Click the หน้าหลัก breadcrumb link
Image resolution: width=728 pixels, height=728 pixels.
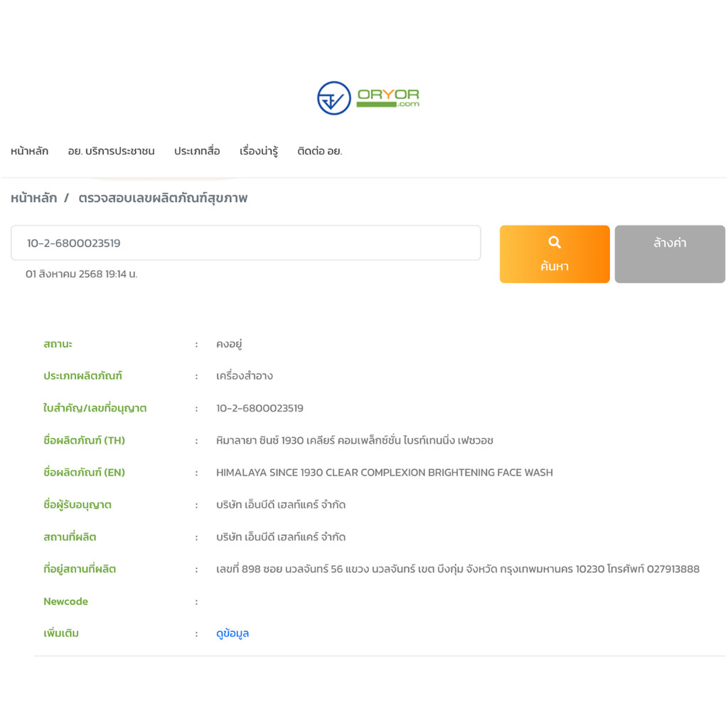(33, 198)
